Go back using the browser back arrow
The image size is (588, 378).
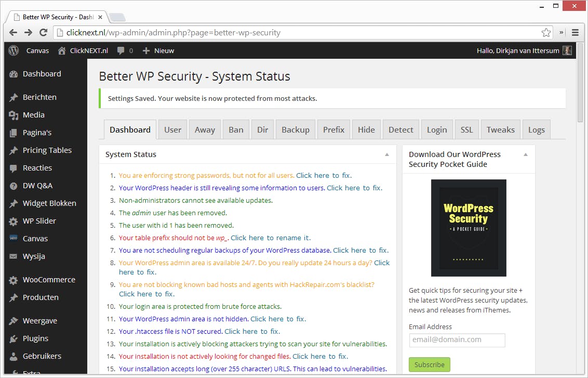tap(14, 32)
